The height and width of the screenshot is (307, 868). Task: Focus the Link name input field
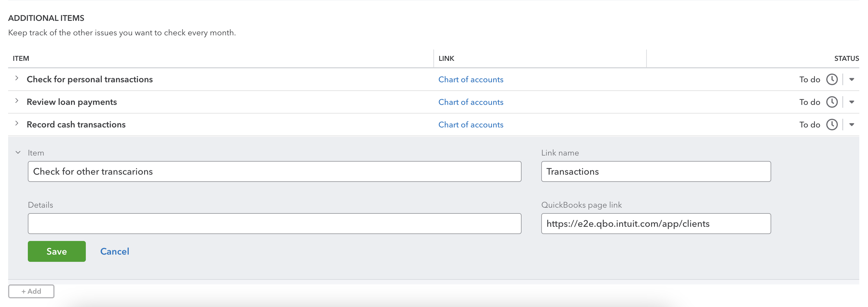coord(656,171)
